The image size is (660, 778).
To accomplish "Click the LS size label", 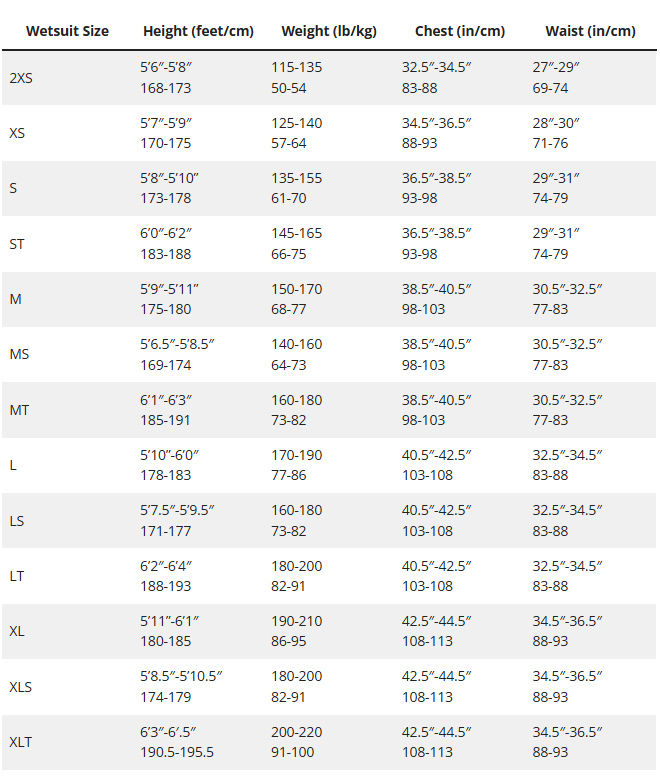I will 16,520.
